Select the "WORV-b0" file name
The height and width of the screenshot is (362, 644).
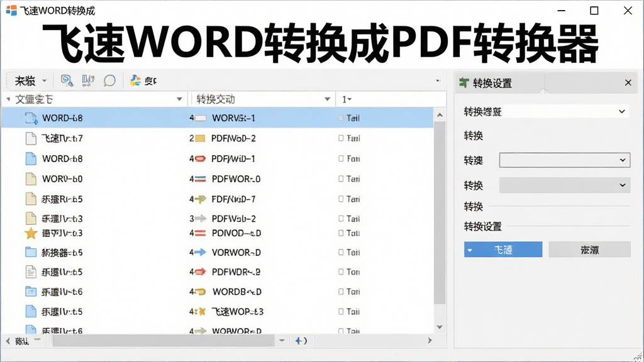62,179
